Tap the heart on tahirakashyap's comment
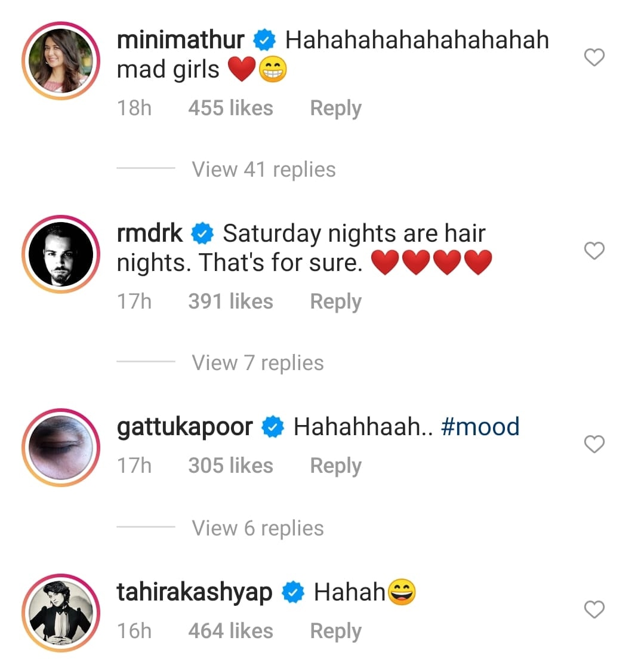 (594, 609)
